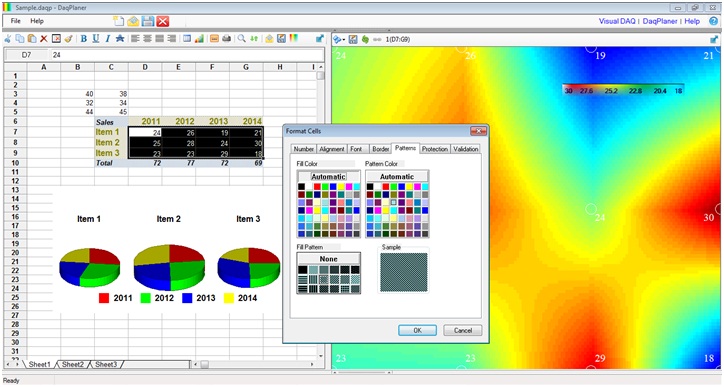Image resolution: width=724 pixels, height=387 pixels.
Task: Click the Copy icon in spreadsheet toolbar
Action: 20,39
